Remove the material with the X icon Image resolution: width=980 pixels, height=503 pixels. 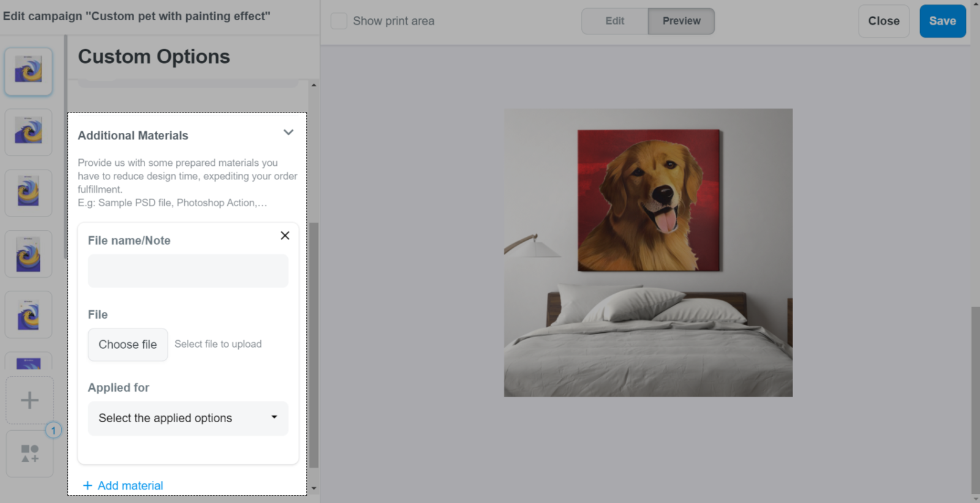point(285,236)
